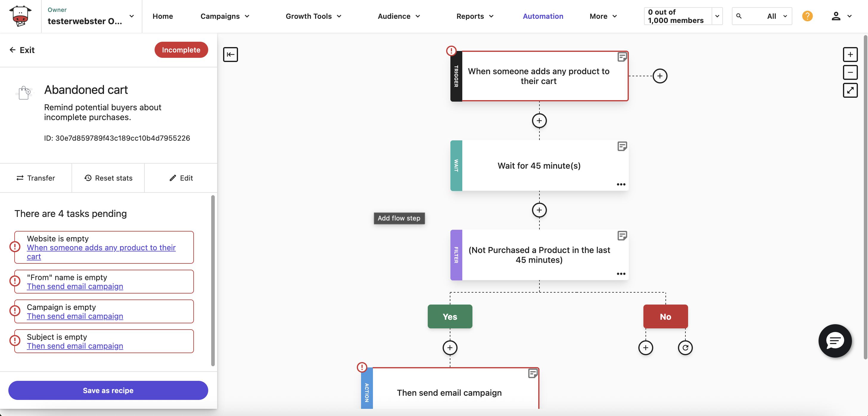This screenshot has height=416, width=868.
Task: Zoom in on the flow canvas
Action: [850, 54]
